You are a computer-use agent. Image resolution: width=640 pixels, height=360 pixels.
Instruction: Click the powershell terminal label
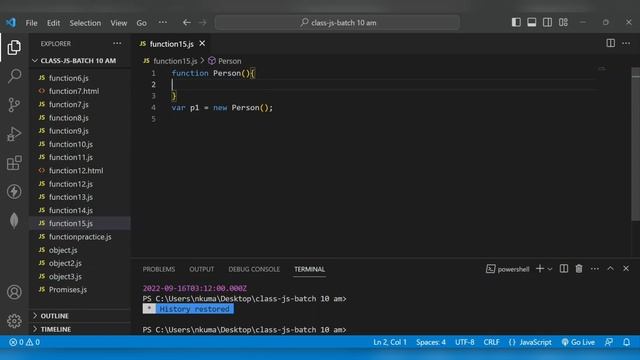(x=507, y=269)
